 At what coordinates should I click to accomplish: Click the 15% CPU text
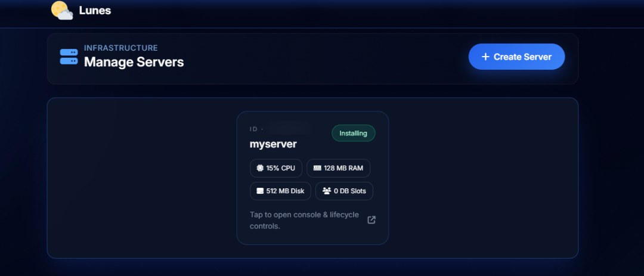[x=280, y=168]
